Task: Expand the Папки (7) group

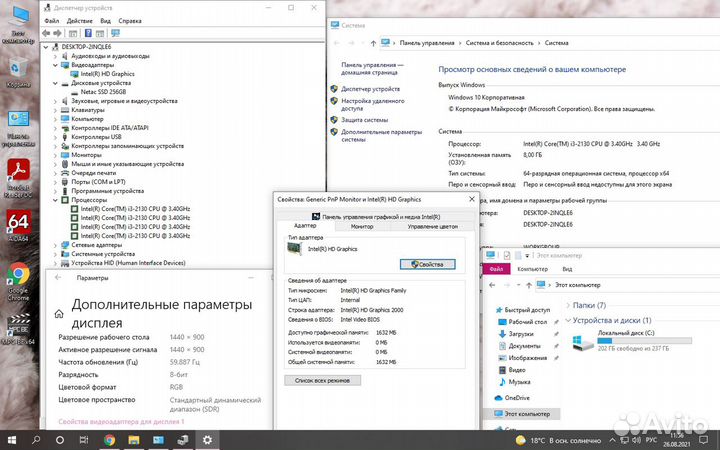Action: point(568,305)
